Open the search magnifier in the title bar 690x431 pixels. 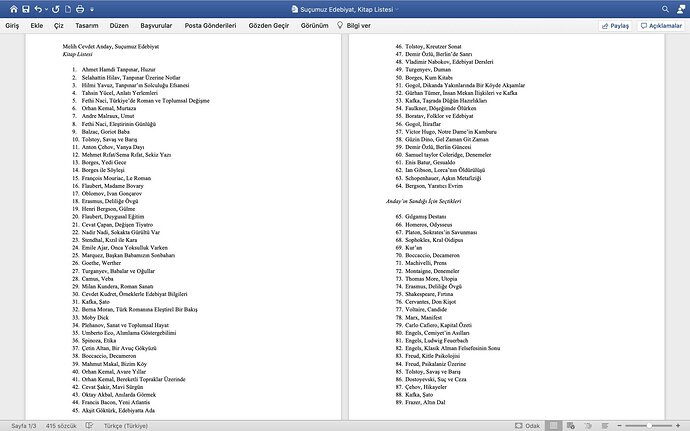665,9
